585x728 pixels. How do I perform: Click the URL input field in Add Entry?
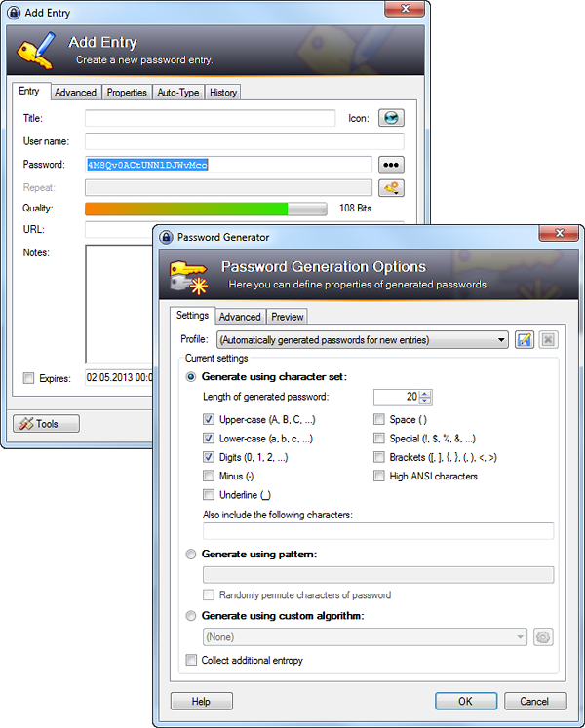[x=119, y=229]
